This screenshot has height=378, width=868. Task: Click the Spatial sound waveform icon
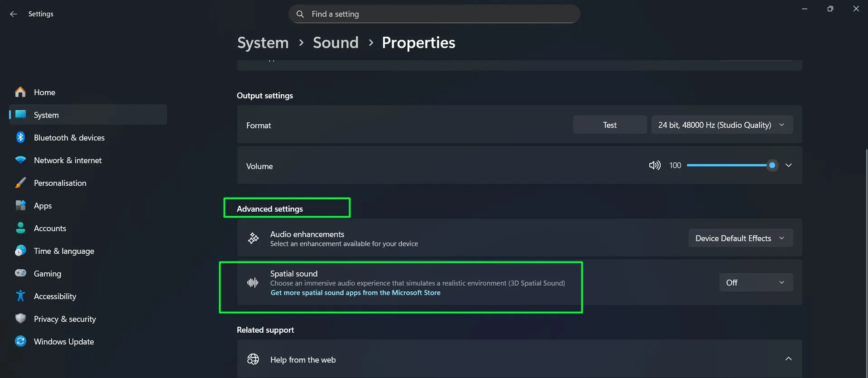[x=253, y=283]
